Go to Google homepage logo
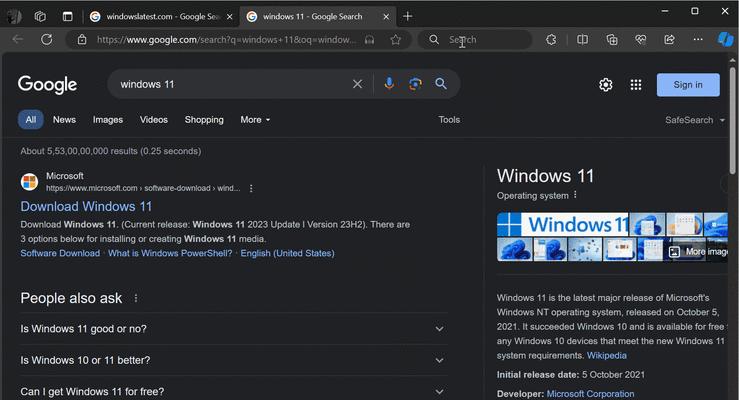 point(47,85)
